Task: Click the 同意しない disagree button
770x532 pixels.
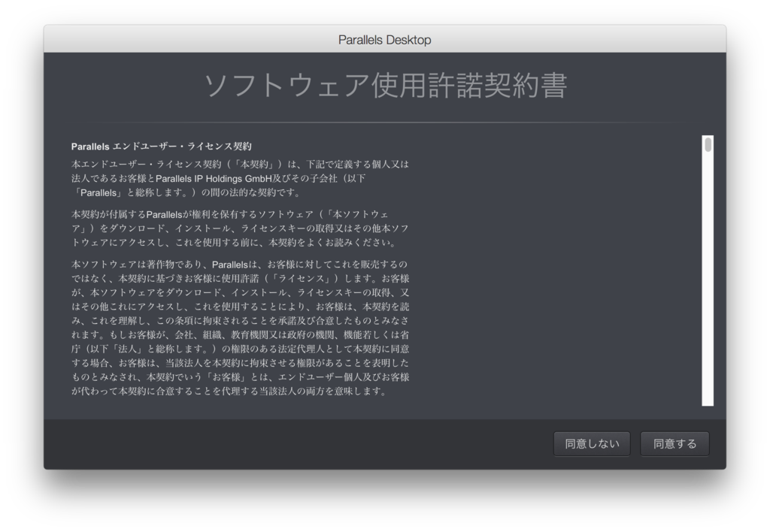Action: point(592,443)
